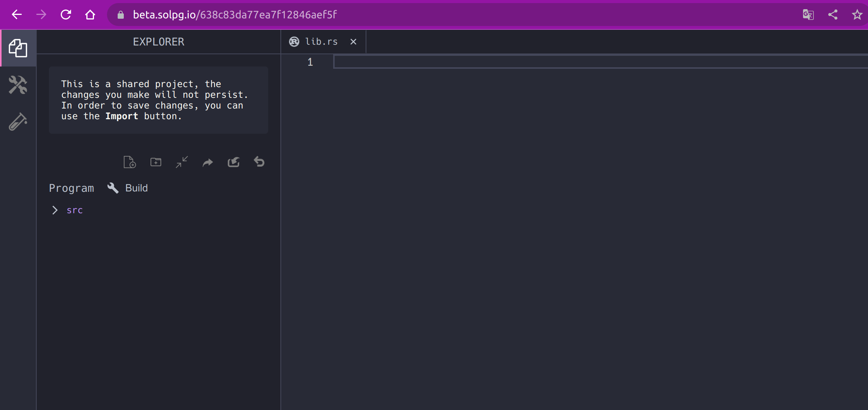The image size is (868, 410).
Task: Switch to the lib.rs tab
Action: click(x=321, y=41)
